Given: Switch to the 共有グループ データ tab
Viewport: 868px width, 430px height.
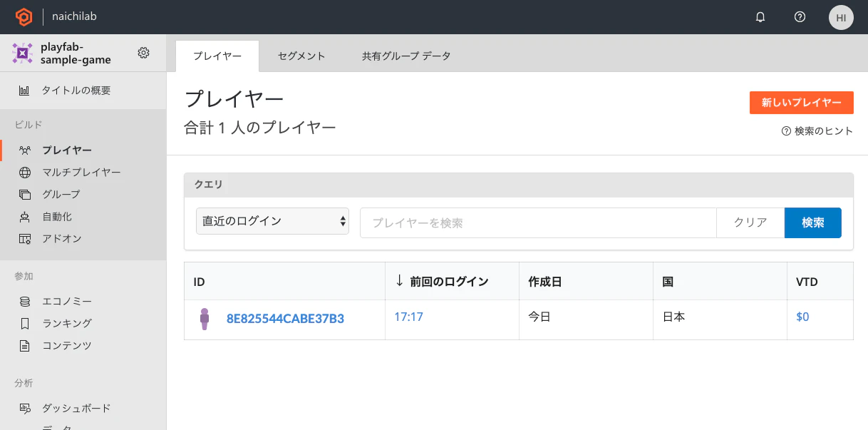Looking at the screenshot, I should tap(406, 56).
